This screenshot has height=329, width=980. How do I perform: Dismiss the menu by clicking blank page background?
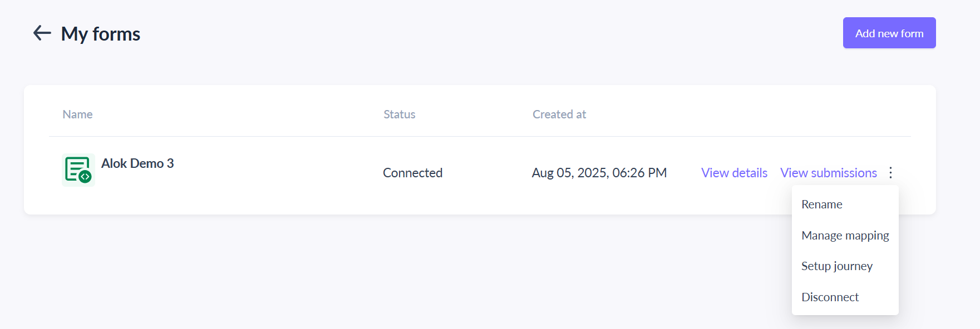[x=390, y=272]
